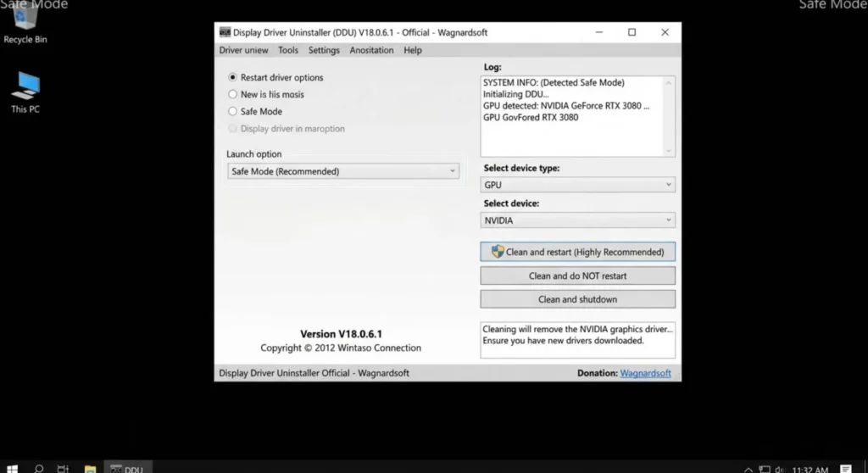Viewport: 868px width, 473px height.
Task: Open taskbar search magnifier
Action: 38,469
